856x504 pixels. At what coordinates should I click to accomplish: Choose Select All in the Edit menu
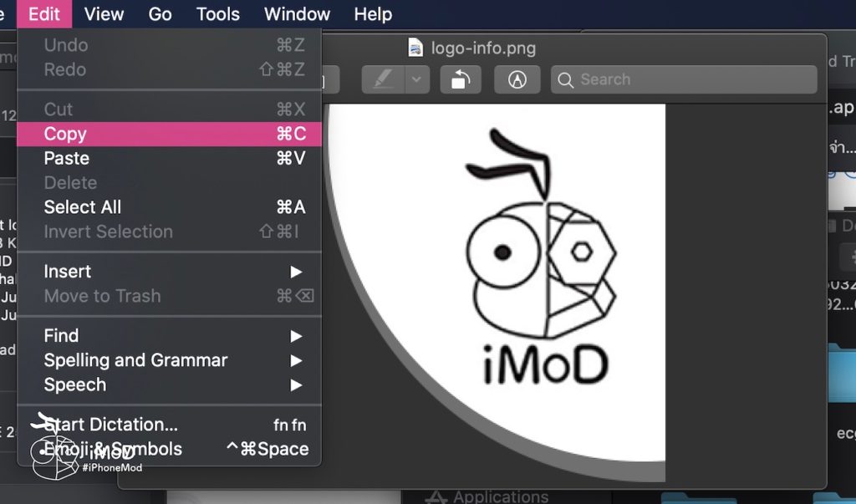[x=83, y=207]
